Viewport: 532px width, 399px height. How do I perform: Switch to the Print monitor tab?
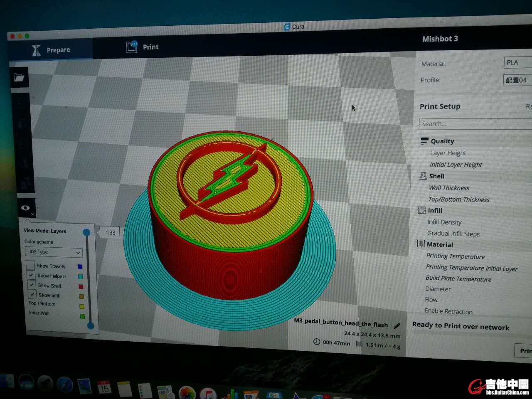coord(142,47)
